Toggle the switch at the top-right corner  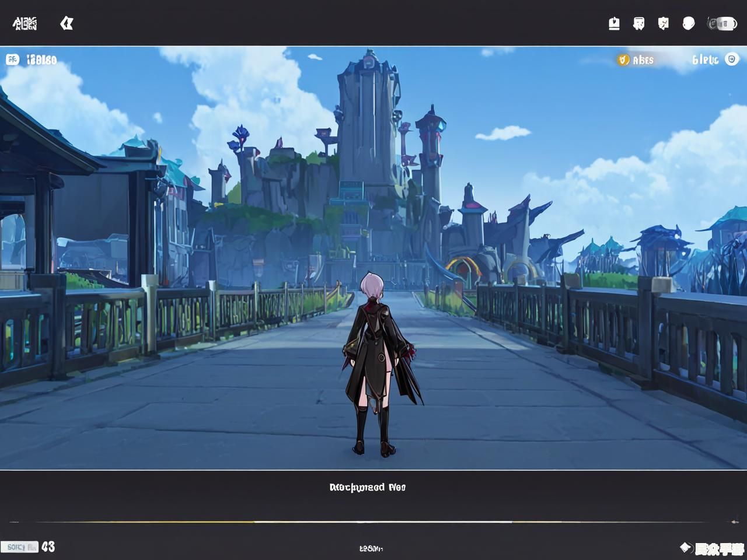tap(722, 23)
